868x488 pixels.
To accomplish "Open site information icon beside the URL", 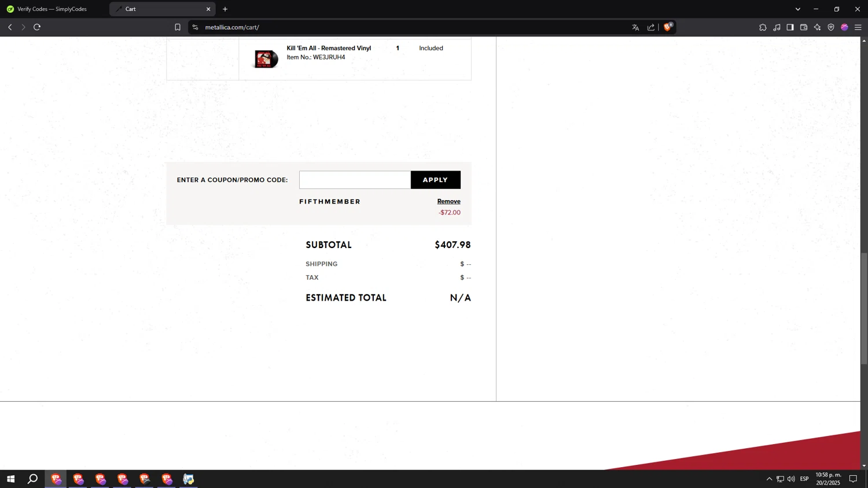I will (x=195, y=27).
